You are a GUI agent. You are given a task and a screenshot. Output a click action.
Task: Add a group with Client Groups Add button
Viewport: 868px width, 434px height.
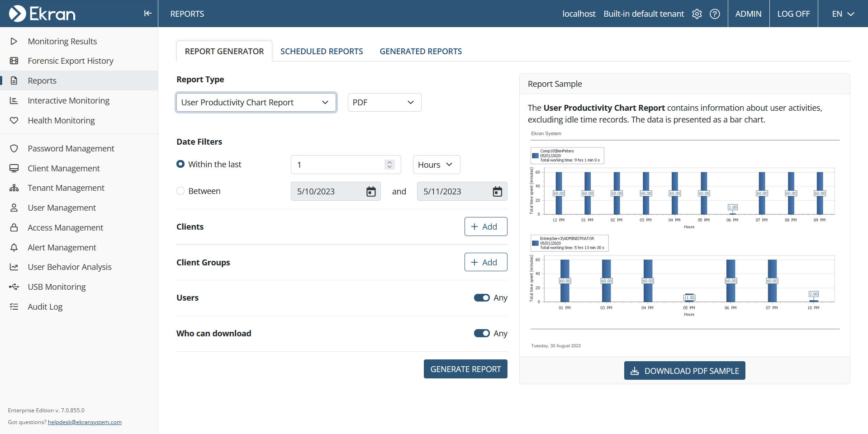(x=486, y=262)
